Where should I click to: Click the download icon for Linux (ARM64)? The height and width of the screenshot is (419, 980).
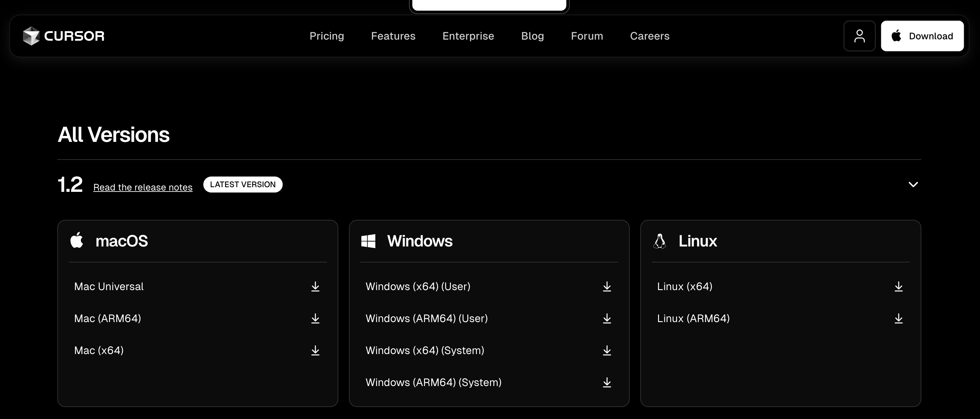(x=898, y=319)
